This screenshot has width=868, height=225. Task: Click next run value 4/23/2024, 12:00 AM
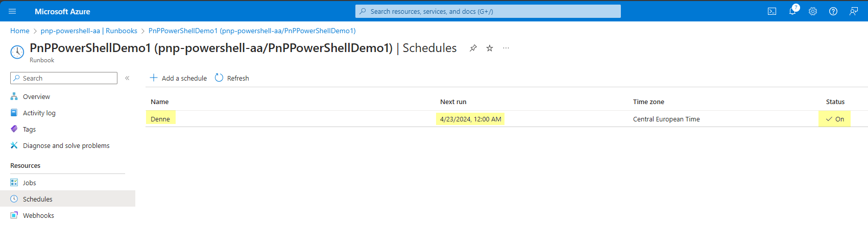coord(471,119)
